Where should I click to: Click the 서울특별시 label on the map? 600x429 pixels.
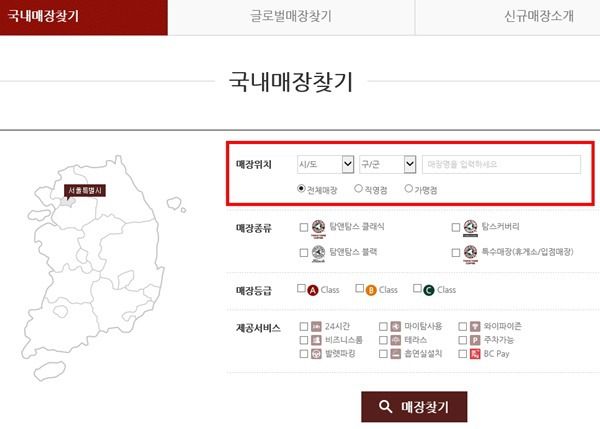(x=85, y=190)
